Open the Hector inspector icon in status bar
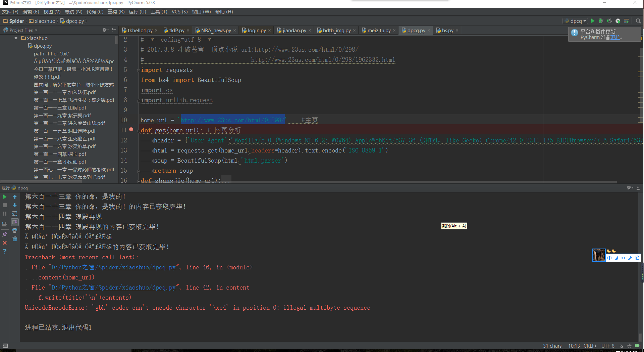 click(x=629, y=346)
